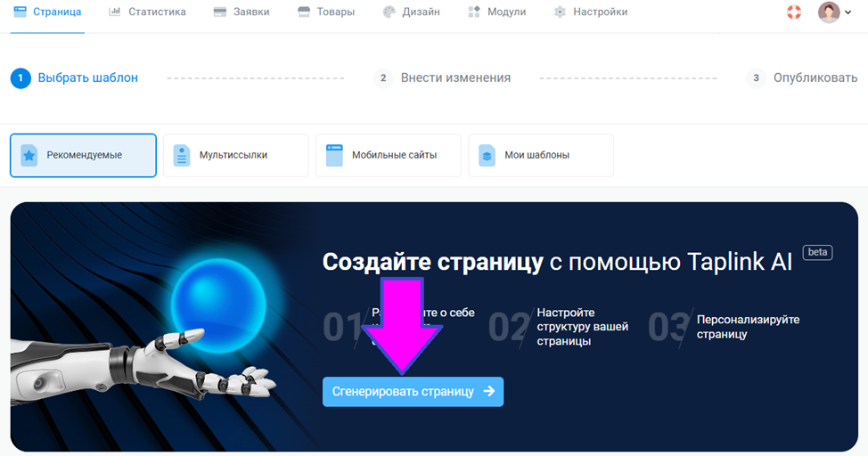
Task: Go to the Товары tab
Action: click(325, 12)
